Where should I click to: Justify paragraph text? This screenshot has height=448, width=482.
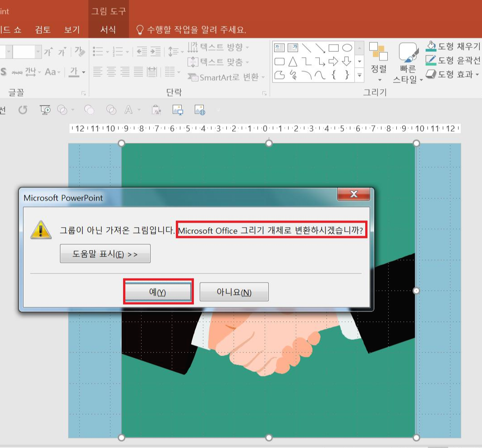[x=138, y=72]
